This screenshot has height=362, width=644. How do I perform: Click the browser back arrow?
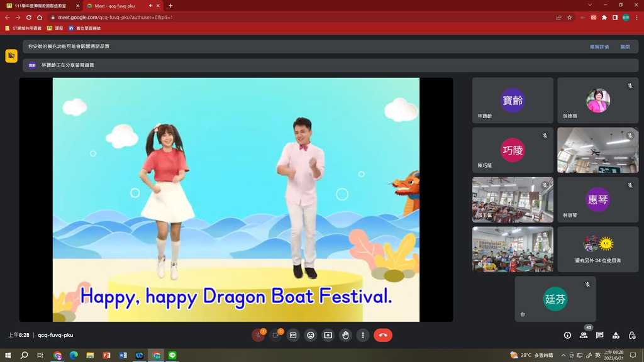(8, 17)
